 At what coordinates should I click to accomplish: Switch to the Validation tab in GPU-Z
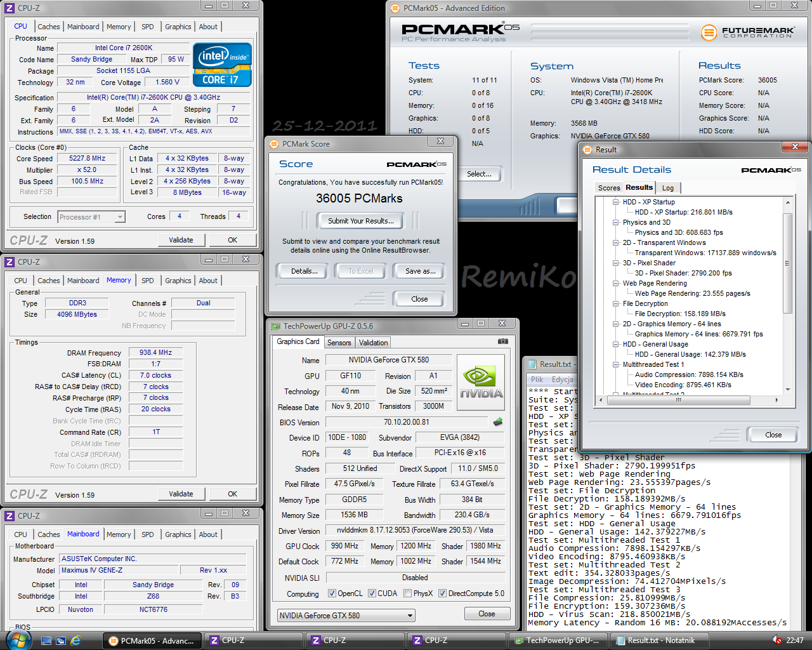coord(373,343)
